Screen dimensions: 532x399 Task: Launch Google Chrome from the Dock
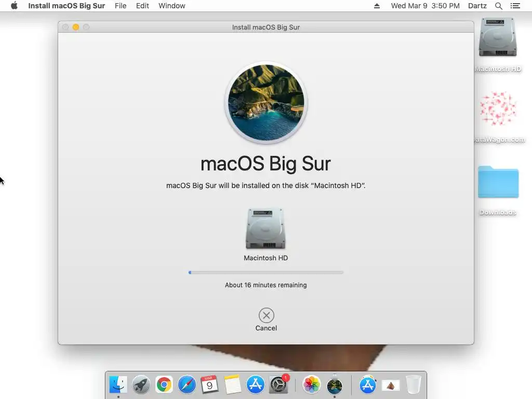point(164,385)
